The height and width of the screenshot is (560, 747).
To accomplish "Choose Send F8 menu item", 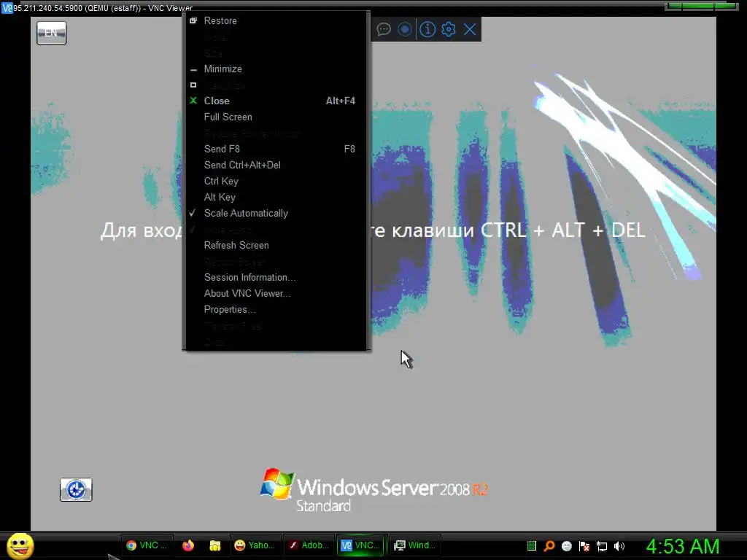I will (276, 149).
